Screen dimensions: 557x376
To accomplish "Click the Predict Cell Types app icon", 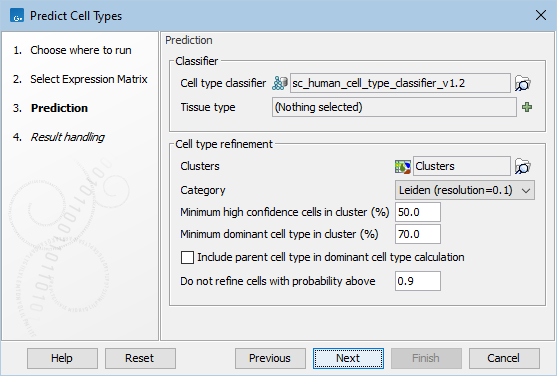I will click(x=17, y=16).
